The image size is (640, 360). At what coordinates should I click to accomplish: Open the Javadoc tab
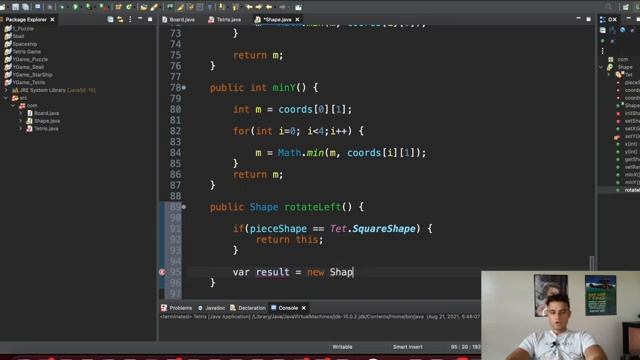coord(211,308)
